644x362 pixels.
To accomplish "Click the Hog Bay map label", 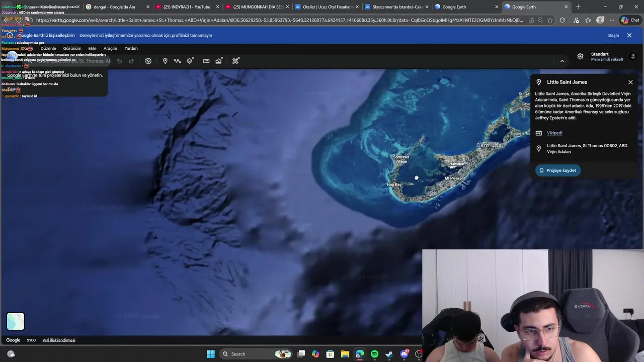I will 394,185.
